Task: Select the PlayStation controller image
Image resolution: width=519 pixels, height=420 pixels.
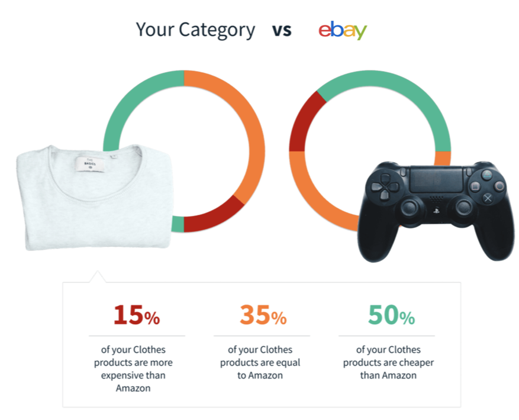Action: point(436,211)
